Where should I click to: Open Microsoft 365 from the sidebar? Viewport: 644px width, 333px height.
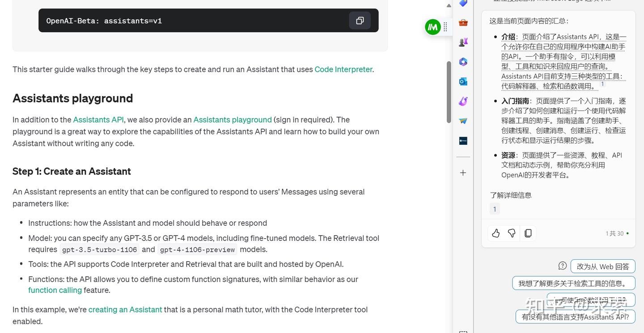[463, 62]
